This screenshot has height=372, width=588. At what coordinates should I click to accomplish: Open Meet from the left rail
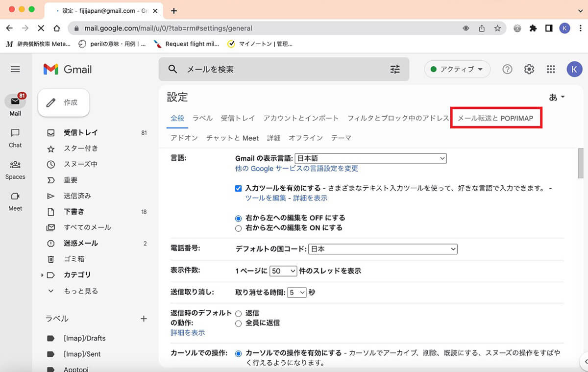(15, 196)
